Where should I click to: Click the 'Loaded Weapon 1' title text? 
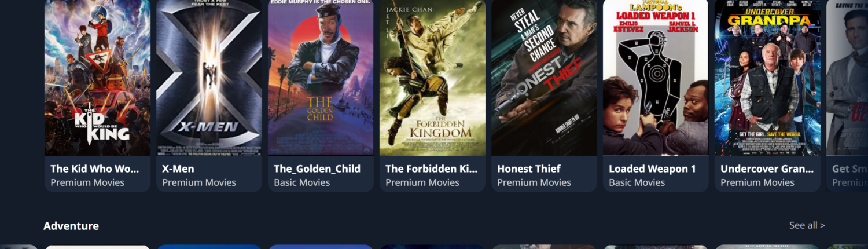652,169
